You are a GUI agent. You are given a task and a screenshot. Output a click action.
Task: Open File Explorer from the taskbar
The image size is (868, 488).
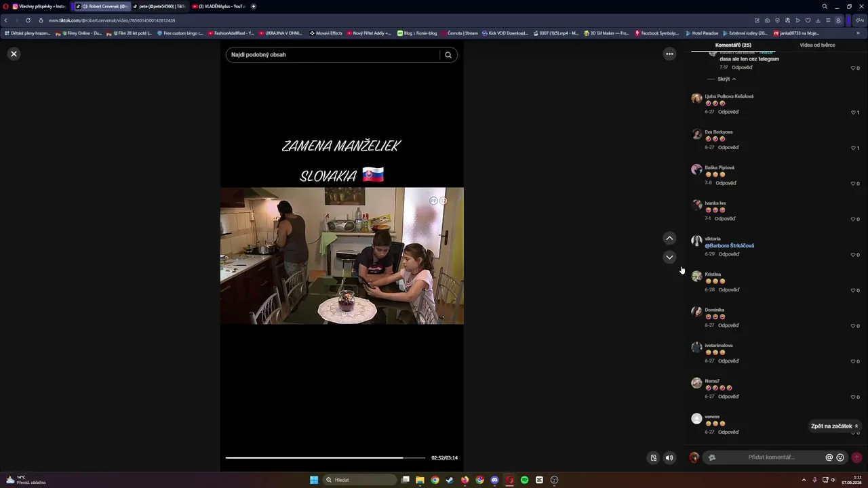(420, 480)
